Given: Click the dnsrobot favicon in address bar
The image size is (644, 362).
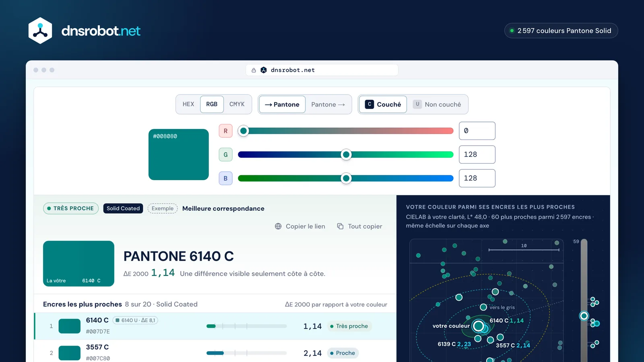Looking at the screenshot, I should pos(264,70).
